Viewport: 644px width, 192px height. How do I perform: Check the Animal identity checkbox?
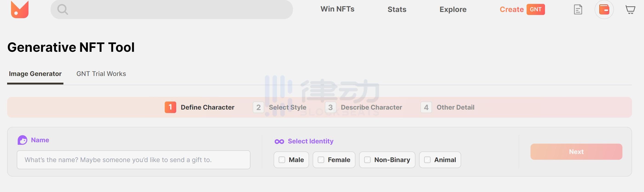[x=427, y=160]
